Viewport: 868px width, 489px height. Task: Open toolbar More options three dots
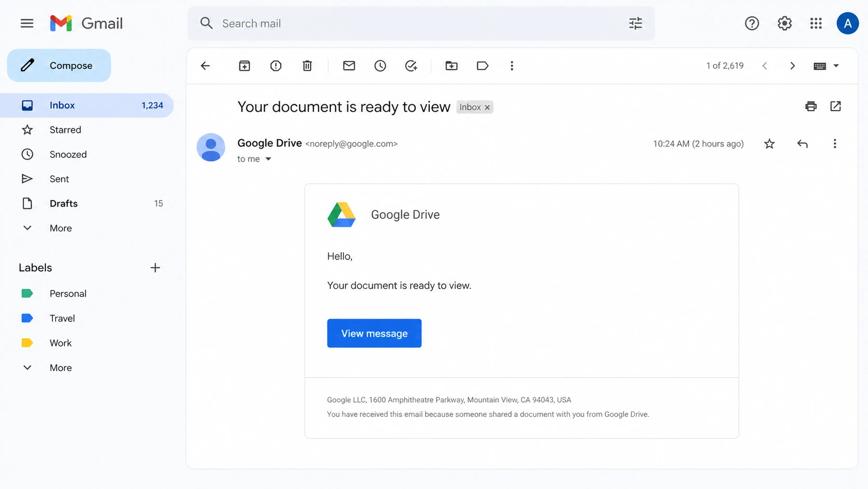[x=512, y=65]
